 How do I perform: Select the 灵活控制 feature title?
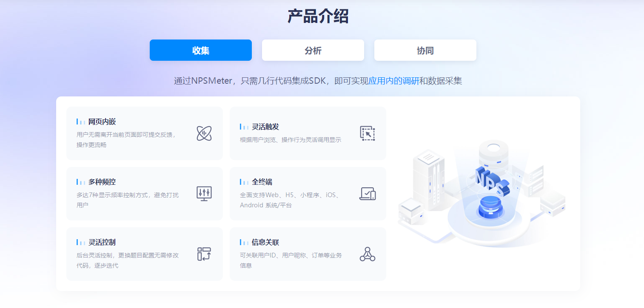(x=102, y=243)
